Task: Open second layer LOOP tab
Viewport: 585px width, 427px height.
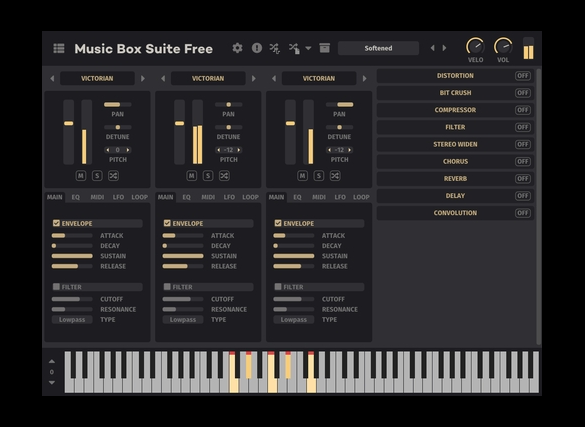Action: click(x=250, y=197)
